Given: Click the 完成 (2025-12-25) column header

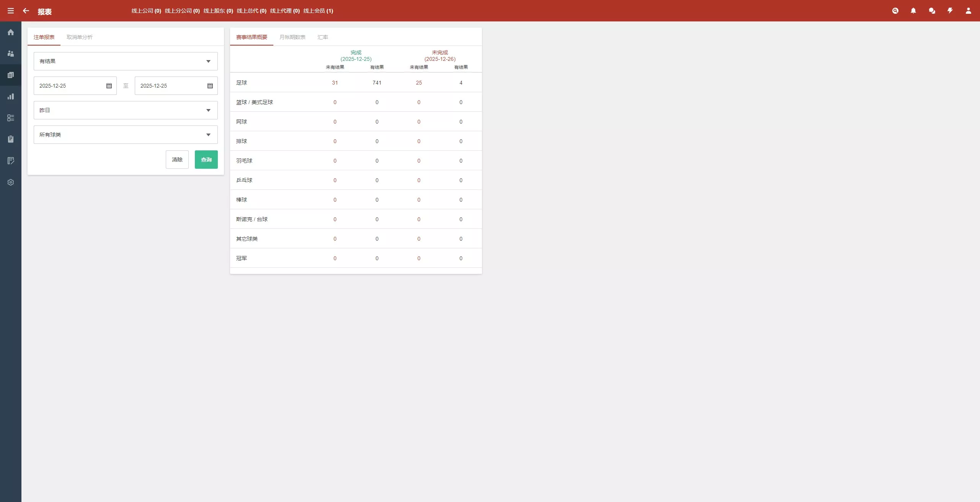Looking at the screenshot, I should tap(356, 56).
